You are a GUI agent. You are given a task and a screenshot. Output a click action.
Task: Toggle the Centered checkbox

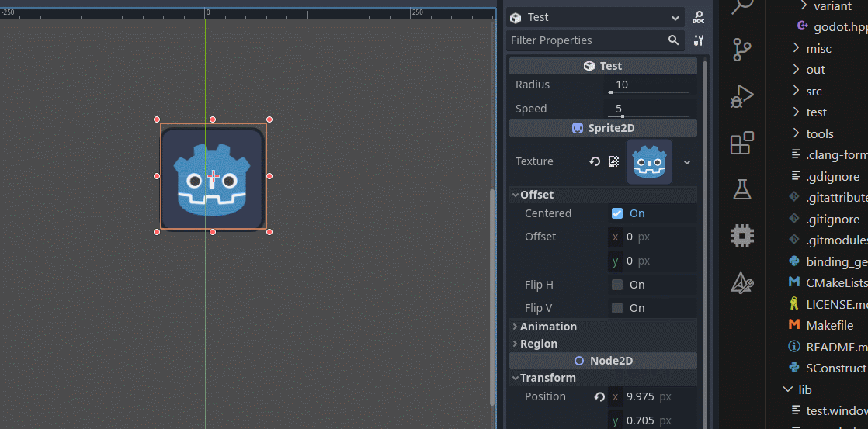point(617,213)
